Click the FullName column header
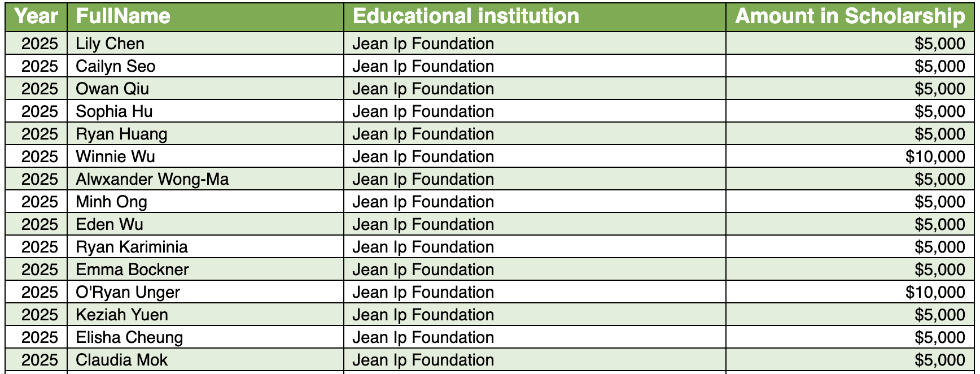This screenshot has width=980, height=374. pos(123,16)
